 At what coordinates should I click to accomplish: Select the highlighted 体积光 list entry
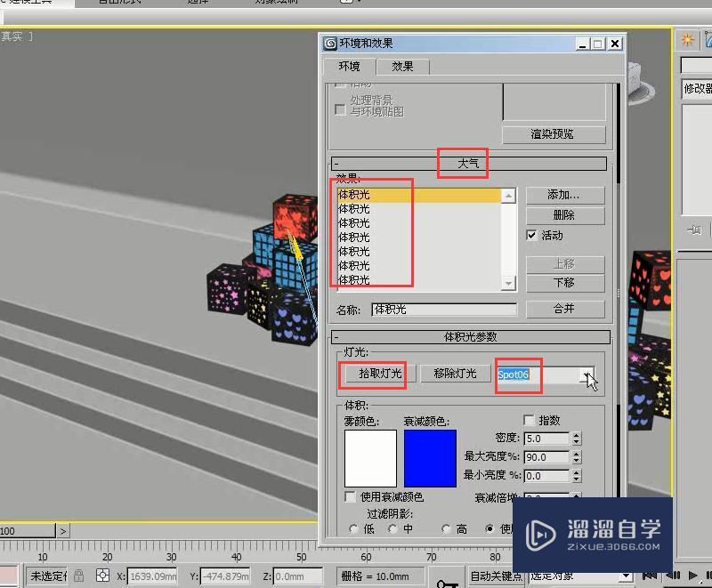coord(418,195)
